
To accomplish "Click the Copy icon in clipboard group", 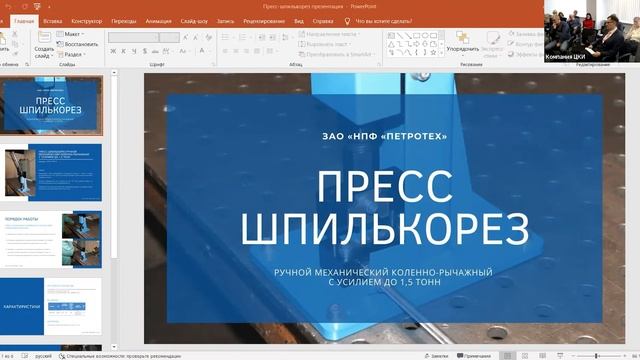I will pyautogui.click(x=15, y=44).
